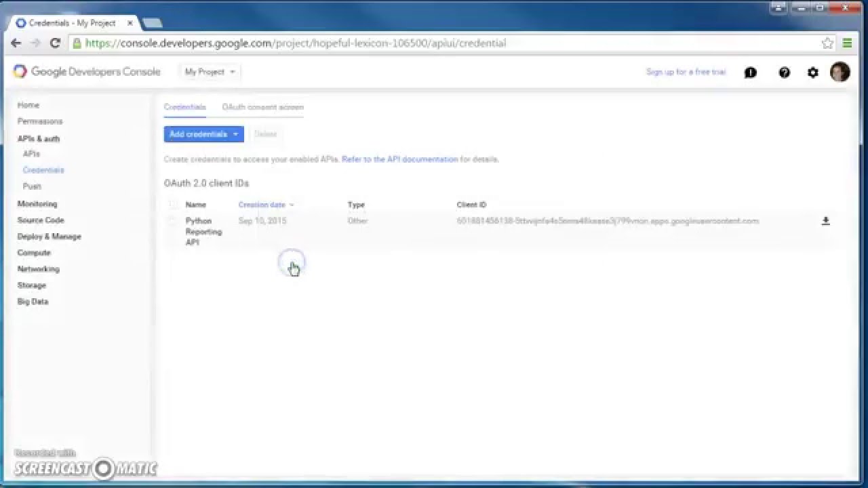
Task: Open the Chrome hamburger menu
Action: coord(847,43)
